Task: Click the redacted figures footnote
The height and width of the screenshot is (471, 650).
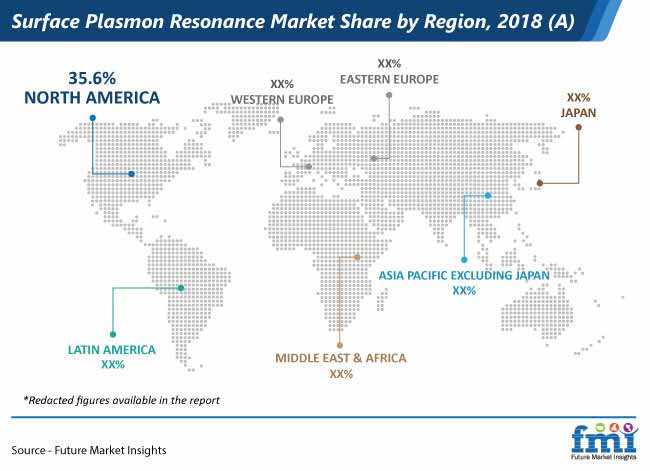Action: [121, 400]
